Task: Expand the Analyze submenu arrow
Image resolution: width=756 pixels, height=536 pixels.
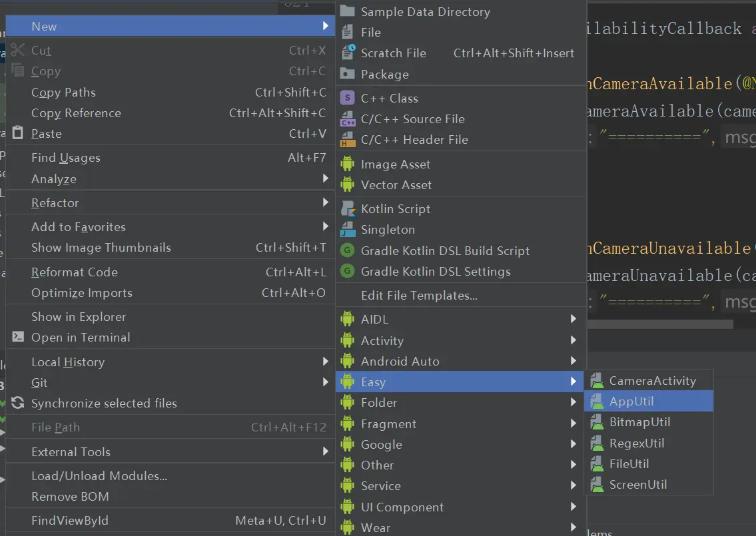Action: pos(326,178)
